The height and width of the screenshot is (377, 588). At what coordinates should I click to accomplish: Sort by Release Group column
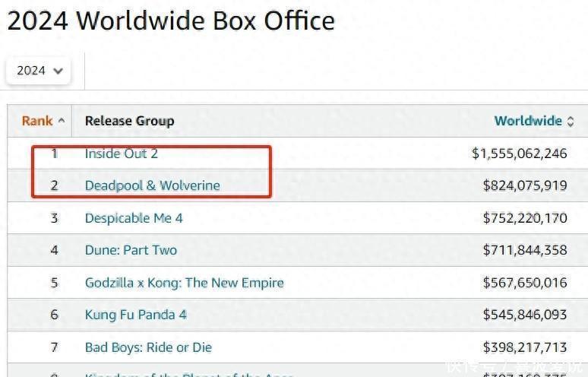pos(129,121)
